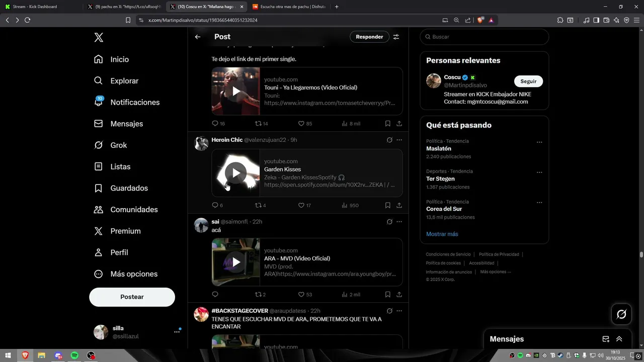Screen dimensions: 644x362
Task: Repost sai's post (2)
Action: [x=260, y=295]
